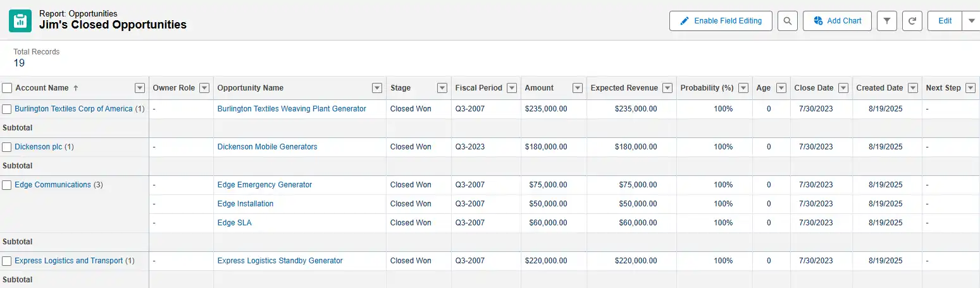
Task: Click the green report icon in header
Action: click(x=20, y=21)
